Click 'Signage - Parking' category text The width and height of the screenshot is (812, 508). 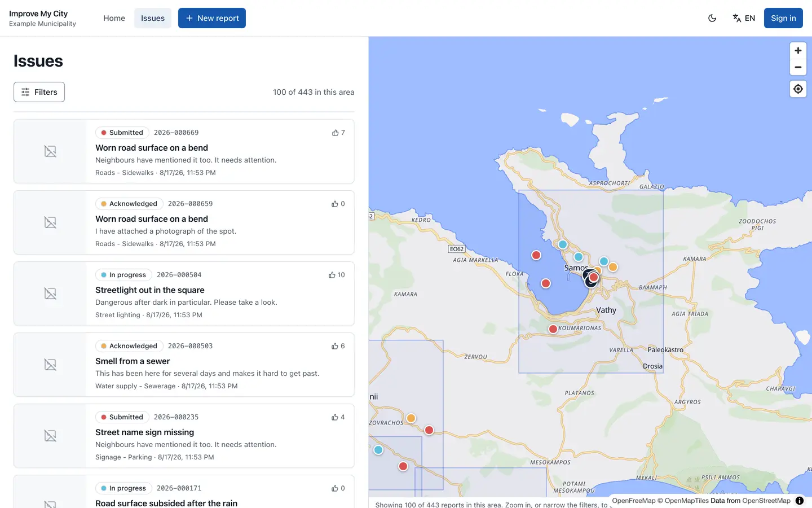(123, 457)
